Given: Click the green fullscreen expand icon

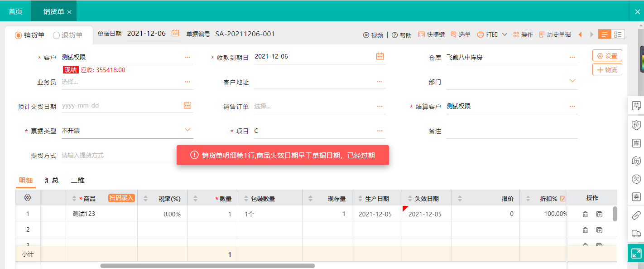Looking at the screenshot, I should tap(636, 253).
